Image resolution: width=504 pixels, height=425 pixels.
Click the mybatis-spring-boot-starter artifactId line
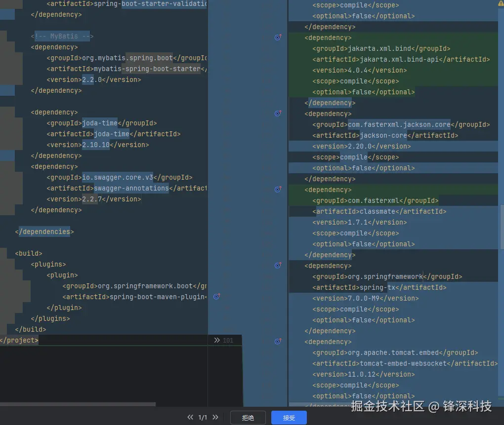click(x=126, y=69)
